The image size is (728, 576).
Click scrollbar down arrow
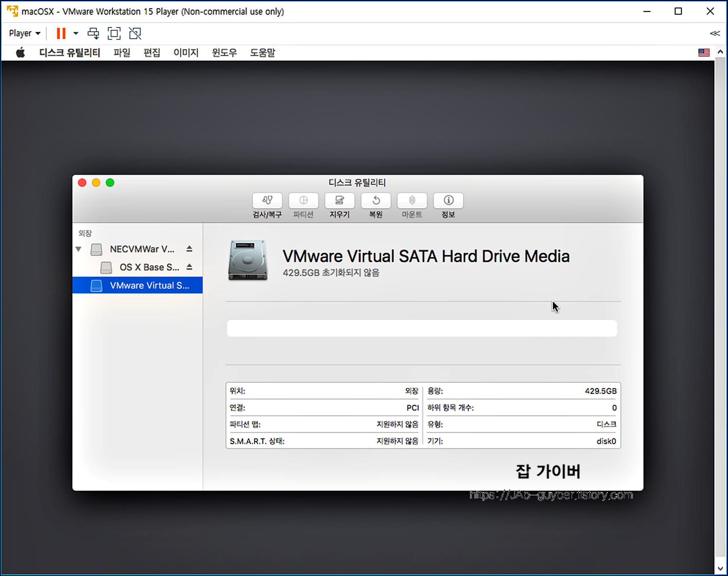pos(720,568)
